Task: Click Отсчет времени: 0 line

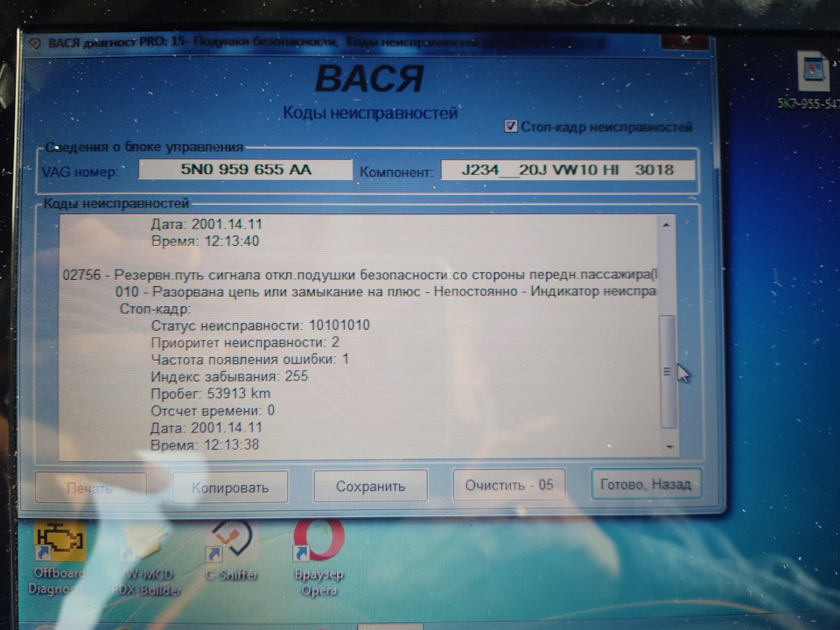Action: pyautogui.click(x=213, y=410)
